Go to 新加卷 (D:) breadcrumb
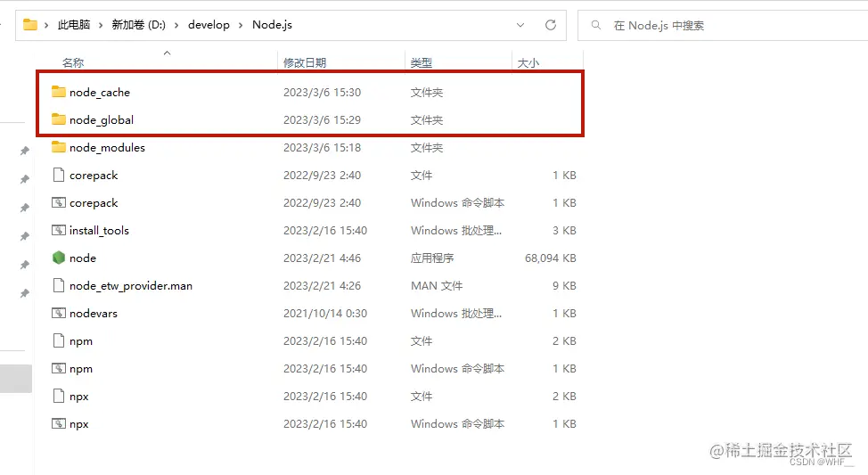The height and width of the screenshot is (475, 868). click(x=138, y=25)
